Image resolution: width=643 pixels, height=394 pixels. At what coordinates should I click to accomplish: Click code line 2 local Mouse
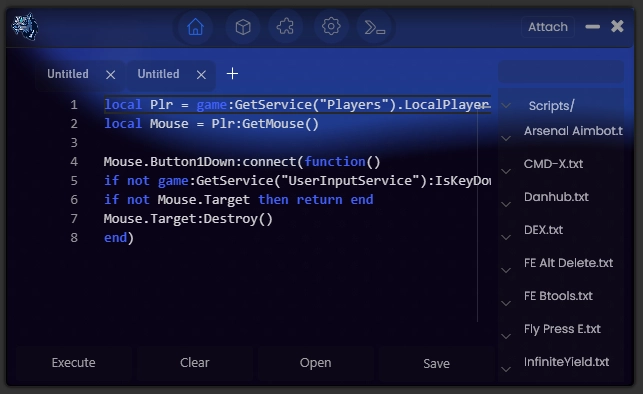coord(211,123)
